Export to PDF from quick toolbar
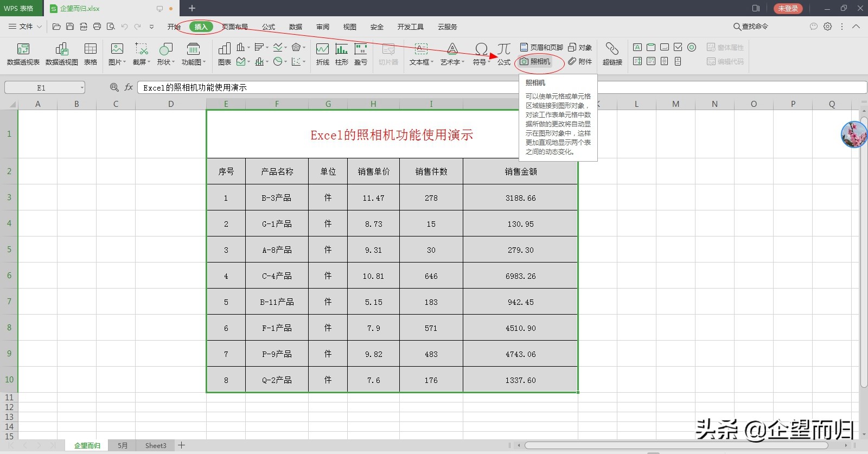Viewport: 868px width, 454px height. point(84,26)
